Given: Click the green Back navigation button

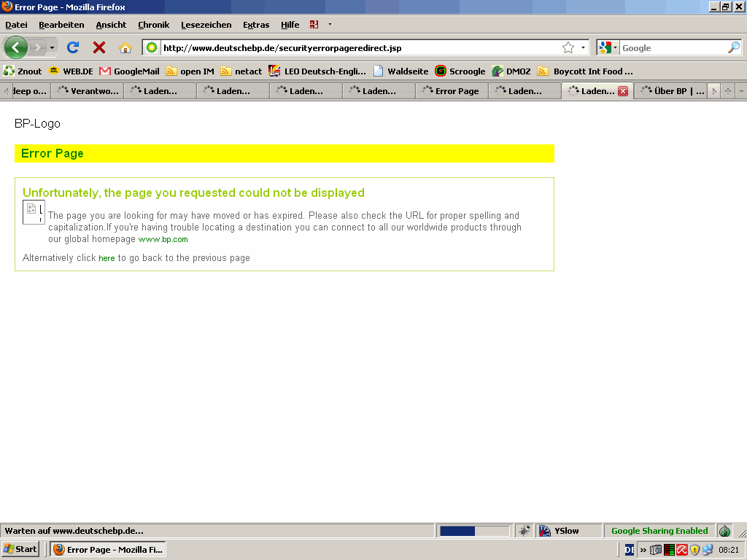Looking at the screenshot, I should (x=15, y=47).
